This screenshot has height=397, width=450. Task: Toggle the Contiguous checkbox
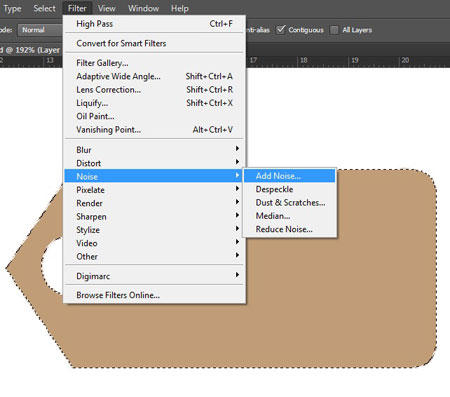point(281,30)
